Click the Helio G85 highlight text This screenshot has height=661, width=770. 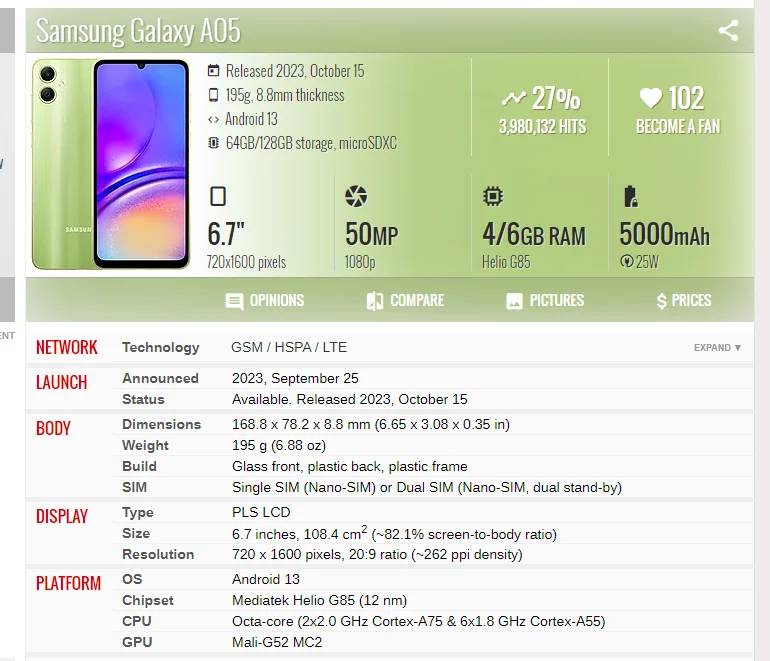click(x=506, y=262)
